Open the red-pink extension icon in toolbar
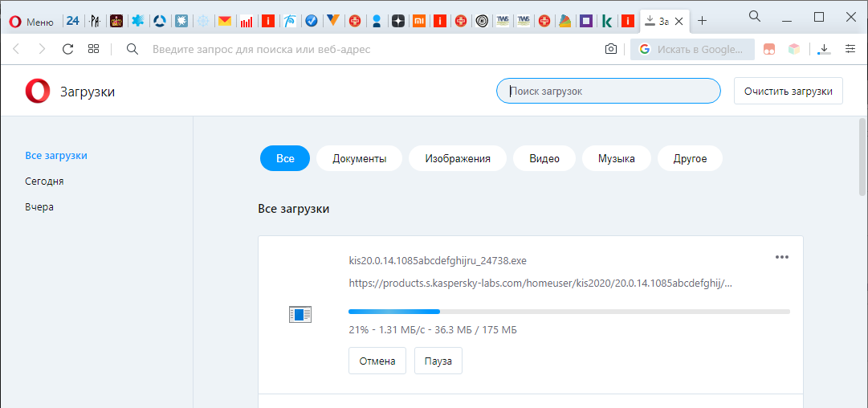868x408 pixels. pyautogui.click(x=769, y=49)
